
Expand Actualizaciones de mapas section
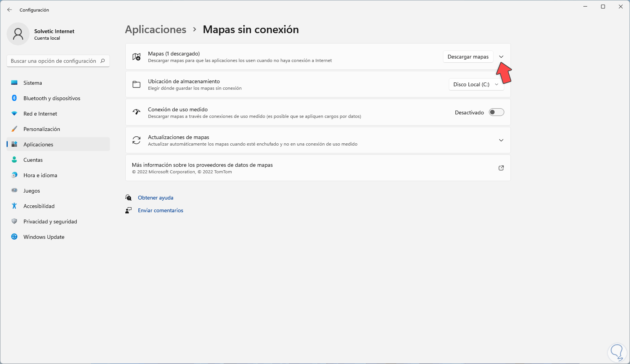coord(501,140)
